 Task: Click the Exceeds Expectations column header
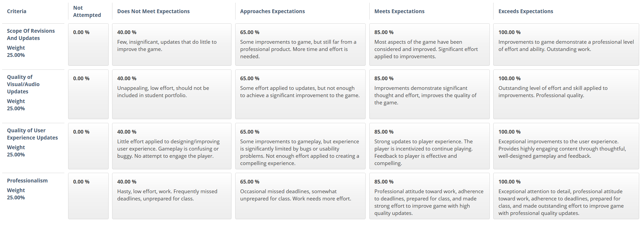(526, 11)
